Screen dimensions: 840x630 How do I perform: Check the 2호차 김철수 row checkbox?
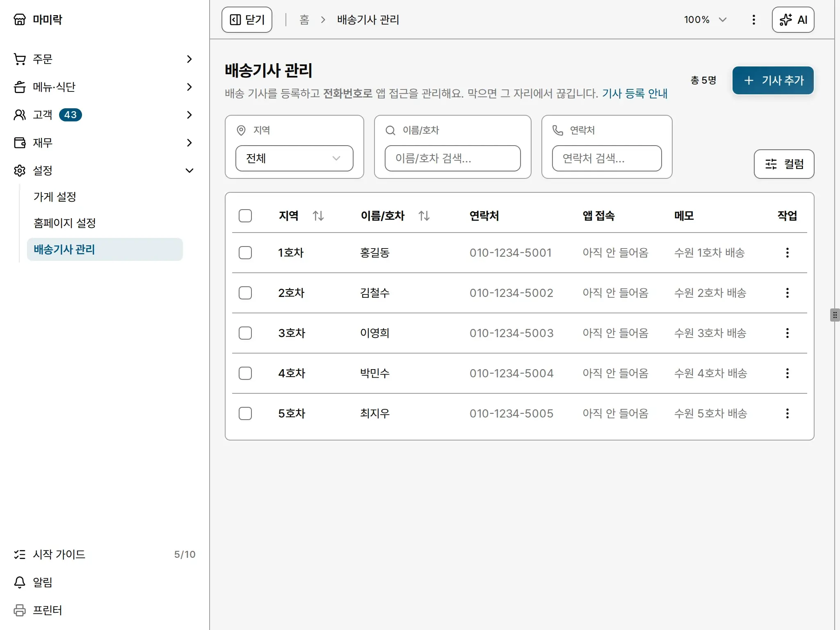click(245, 293)
